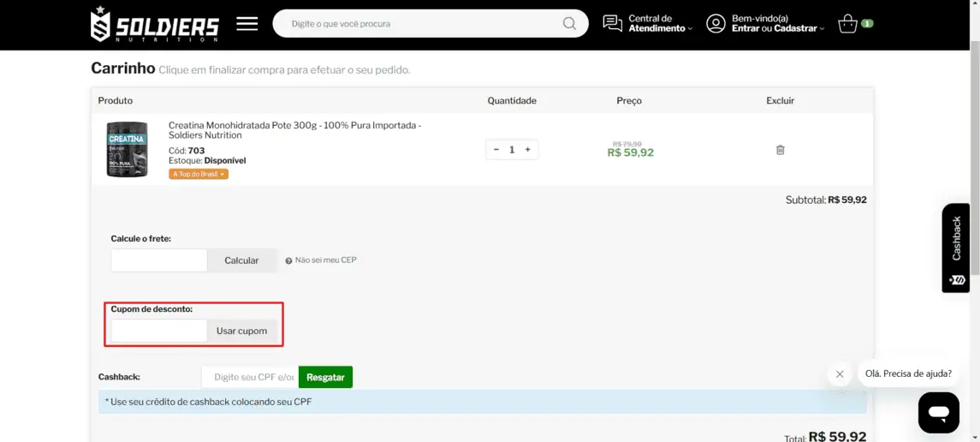Click the green Resgatar button
The width and height of the screenshot is (980, 442).
(x=325, y=377)
